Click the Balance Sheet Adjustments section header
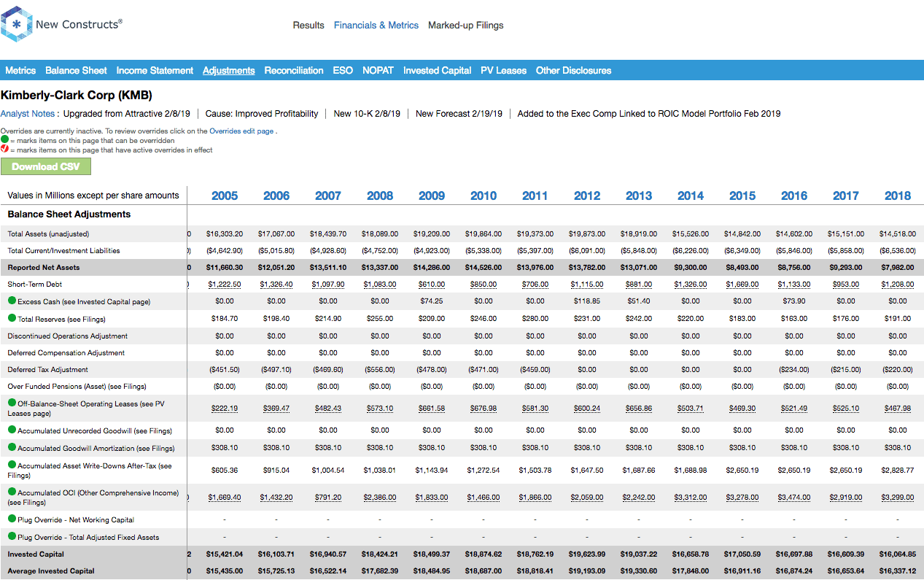Image resolution: width=924 pixels, height=580 pixels. [x=69, y=214]
